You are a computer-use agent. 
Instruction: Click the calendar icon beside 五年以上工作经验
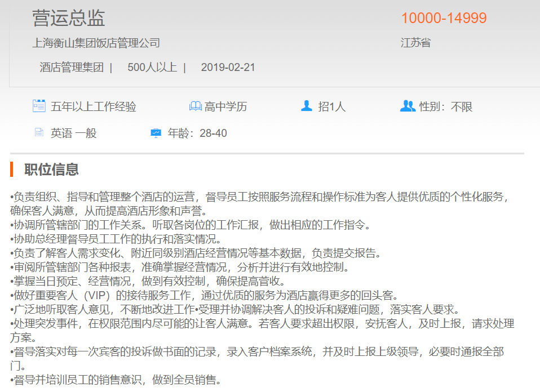click(x=39, y=106)
